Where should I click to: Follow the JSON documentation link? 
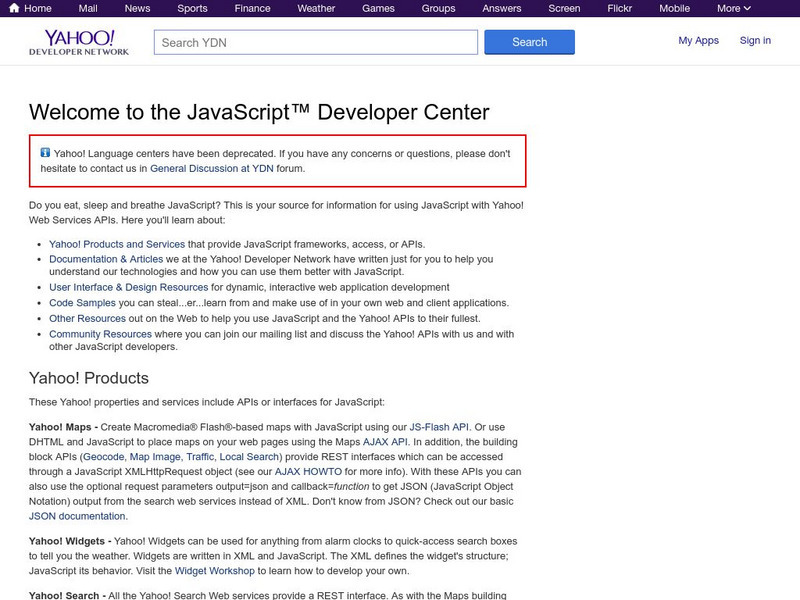pyautogui.click(x=77, y=516)
